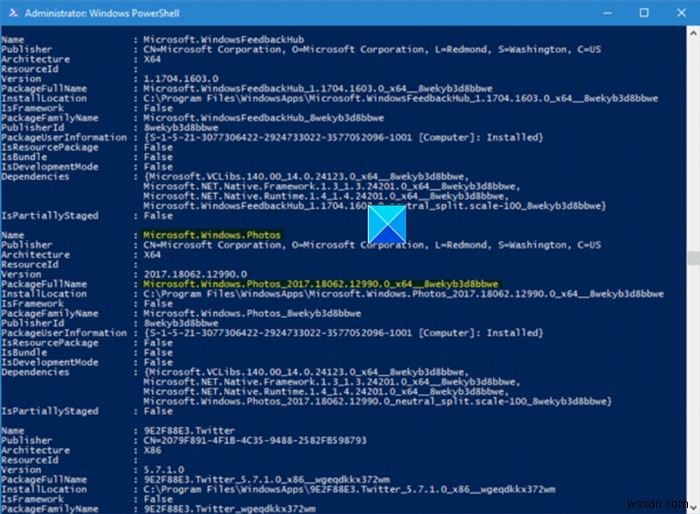Click the Photos InstallLocation path
The height and width of the screenshot is (514, 700).
pos(403,294)
